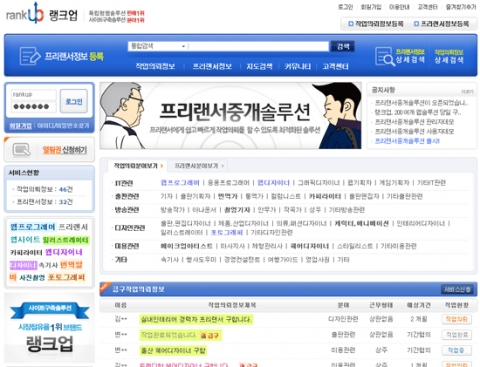Open the 이용안내 top link

(399, 7)
